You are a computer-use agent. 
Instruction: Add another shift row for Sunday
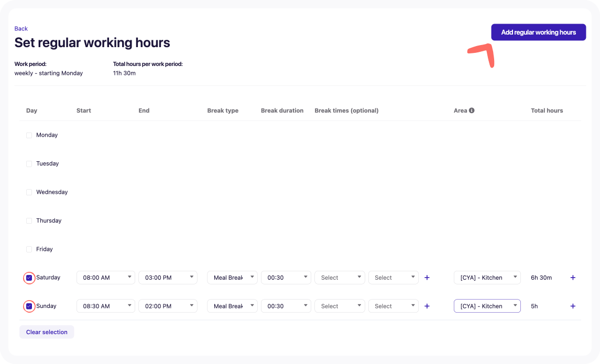(573, 306)
